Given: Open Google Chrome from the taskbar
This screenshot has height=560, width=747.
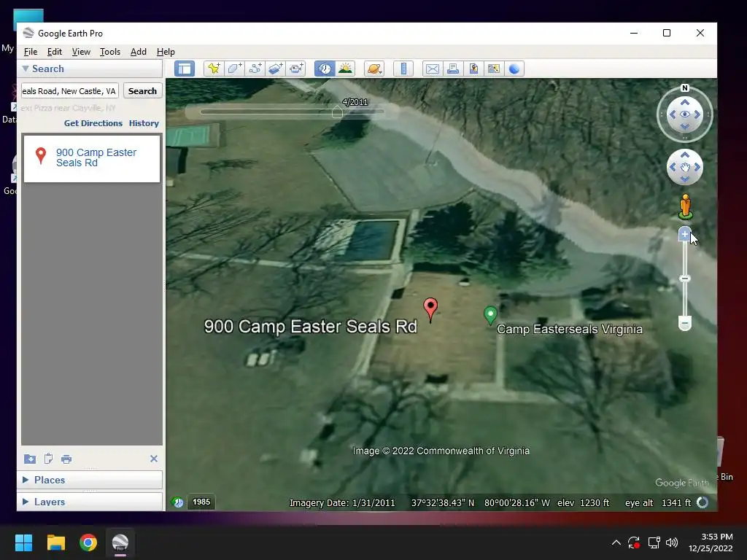Looking at the screenshot, I should point(88,542).
